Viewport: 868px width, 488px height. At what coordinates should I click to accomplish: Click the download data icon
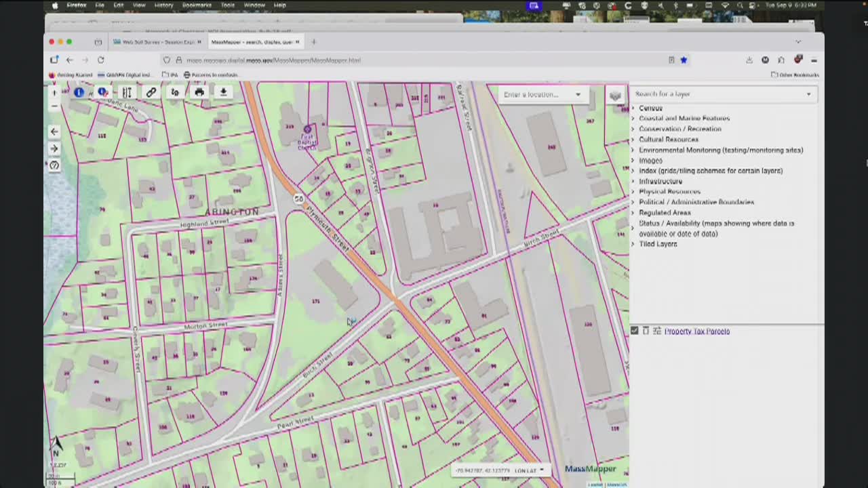pyautogui.click(x=222, y=92)
